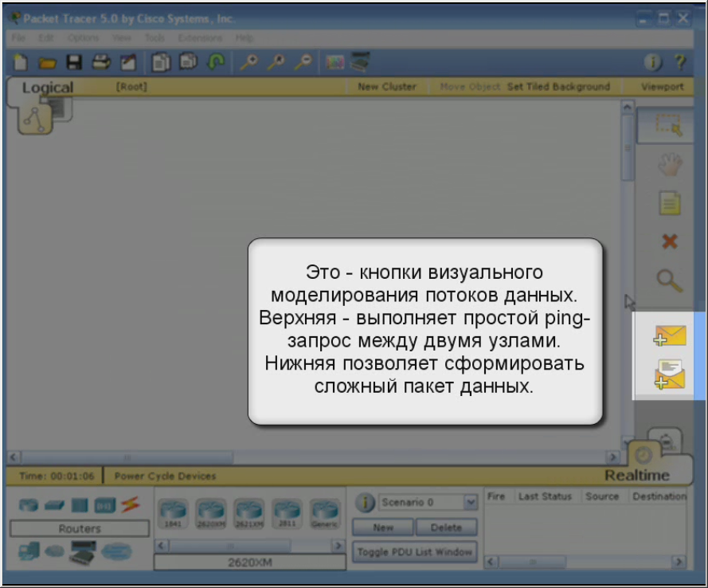Select the Routers device category icon
This screenshot has width=708, height=588.
[28, 504]
